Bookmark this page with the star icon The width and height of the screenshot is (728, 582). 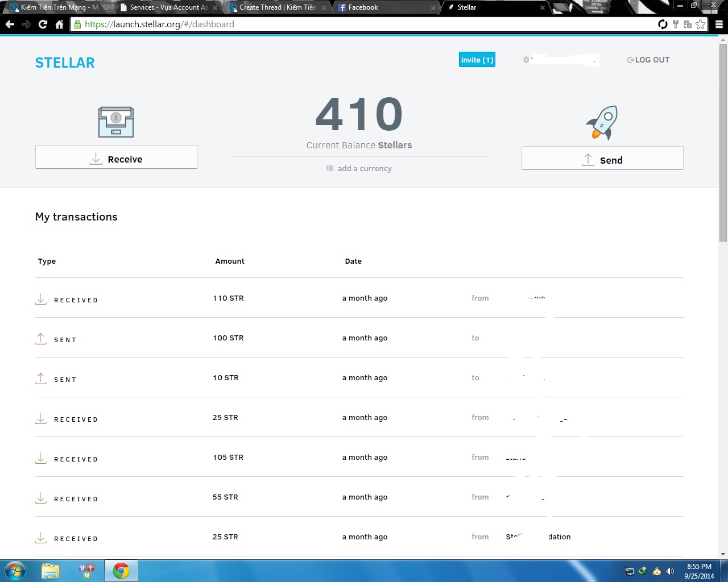click(700, 24)
